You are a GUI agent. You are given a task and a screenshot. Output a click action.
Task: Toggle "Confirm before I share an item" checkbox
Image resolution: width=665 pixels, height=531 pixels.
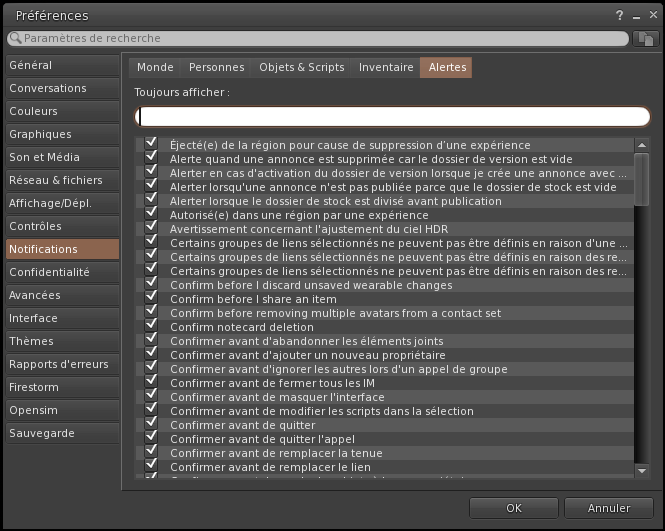[152, 299]
